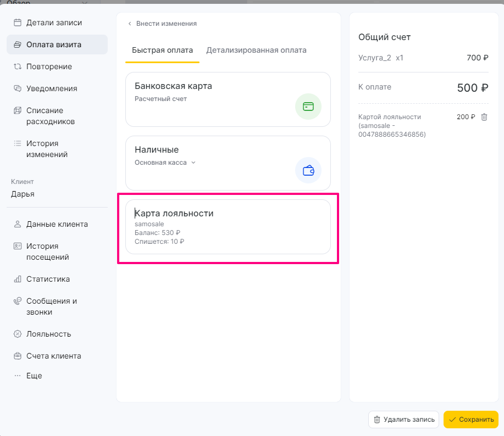Pay with Банковская карта card
Screen dimensions: 504x436
pos(228,99)
